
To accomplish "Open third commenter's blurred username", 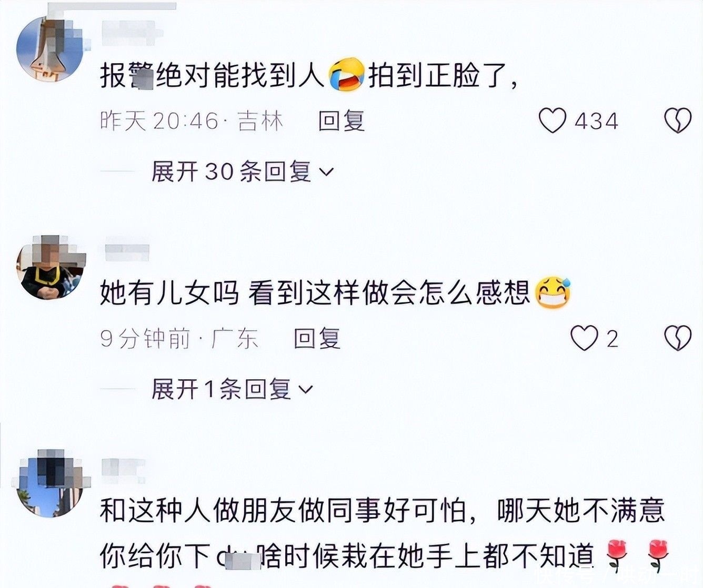I will tap(123, 471).
